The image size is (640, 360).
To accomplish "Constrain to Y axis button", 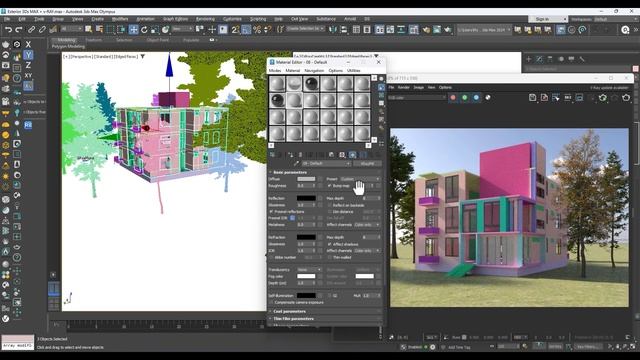I will [x=28, y=55].
